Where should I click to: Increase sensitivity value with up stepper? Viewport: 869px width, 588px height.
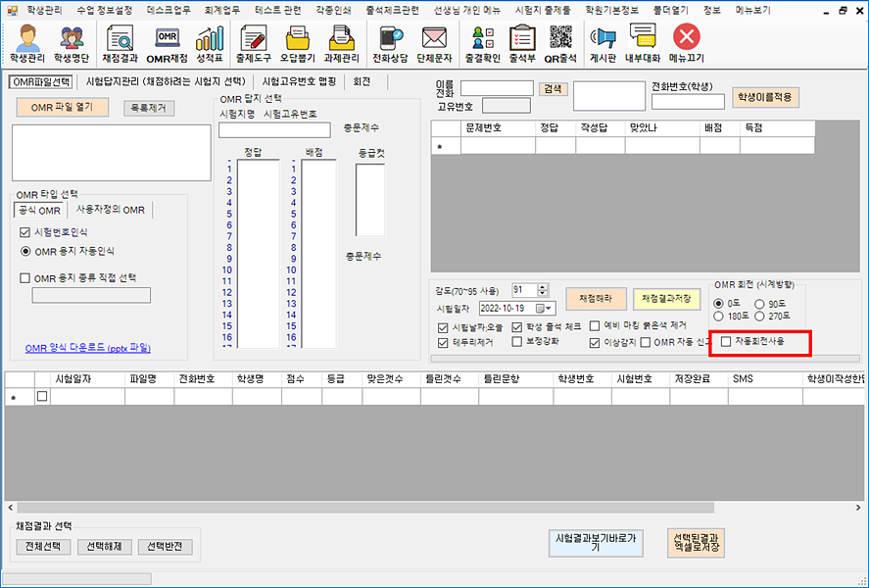(x=543, y=286)
